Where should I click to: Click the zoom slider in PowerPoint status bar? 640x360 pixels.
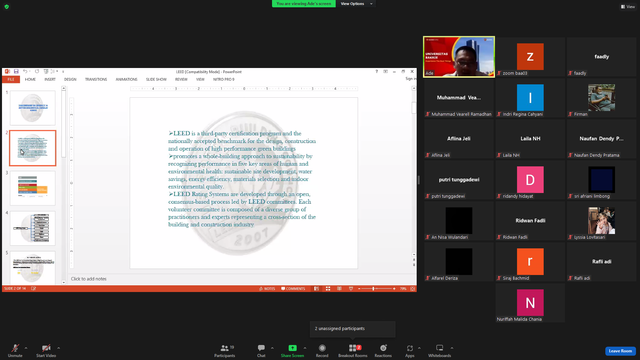tap(376, 289)
